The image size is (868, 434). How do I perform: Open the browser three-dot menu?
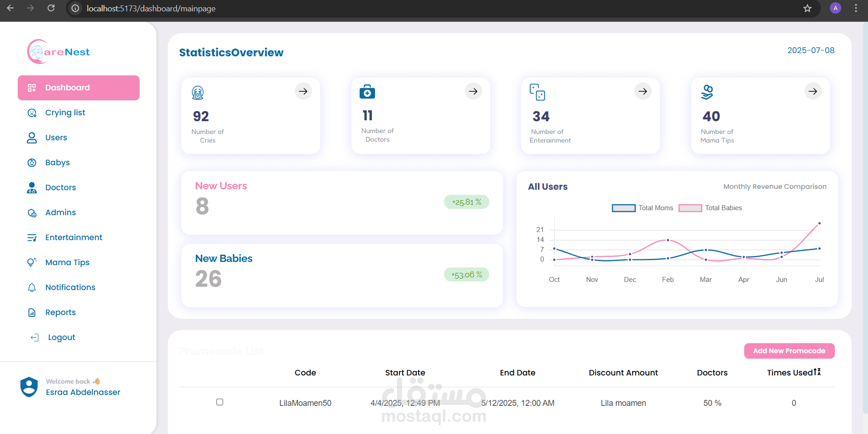coord(856,8)
